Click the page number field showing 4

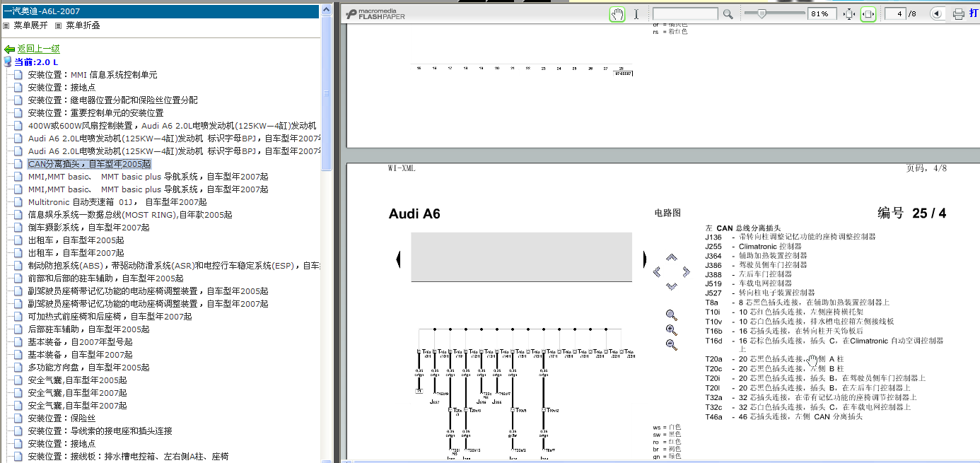[x=896, y=14]
